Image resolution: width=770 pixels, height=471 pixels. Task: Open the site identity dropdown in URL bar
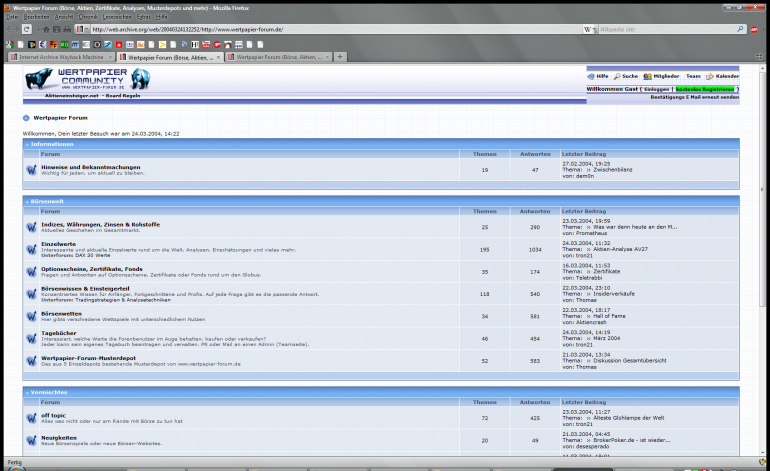[82, 29]
